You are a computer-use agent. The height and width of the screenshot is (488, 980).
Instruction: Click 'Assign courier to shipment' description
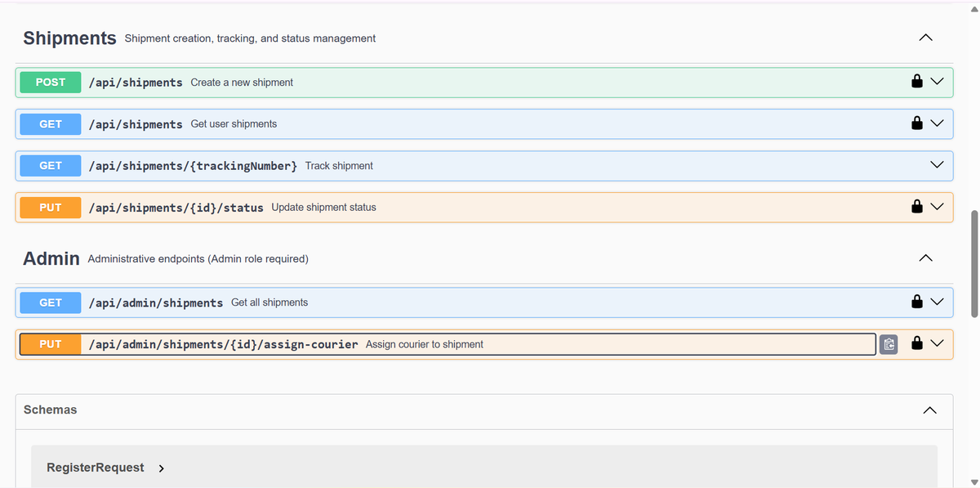tap(425, 345)
